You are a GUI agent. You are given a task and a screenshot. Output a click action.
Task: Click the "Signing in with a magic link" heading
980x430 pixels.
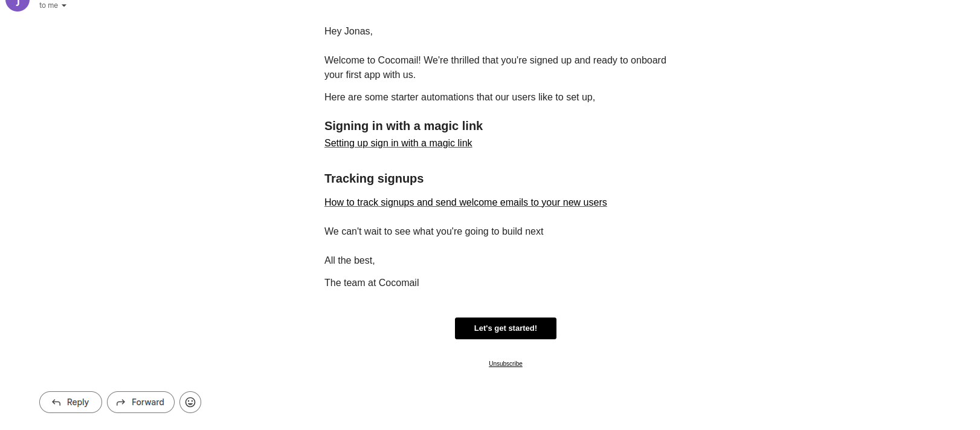(x=403, y=126)
